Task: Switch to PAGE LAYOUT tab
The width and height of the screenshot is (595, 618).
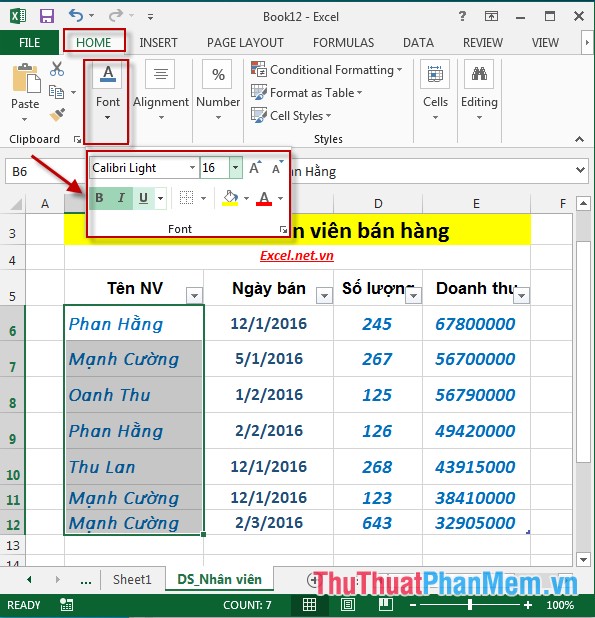Action: [245, 43]
